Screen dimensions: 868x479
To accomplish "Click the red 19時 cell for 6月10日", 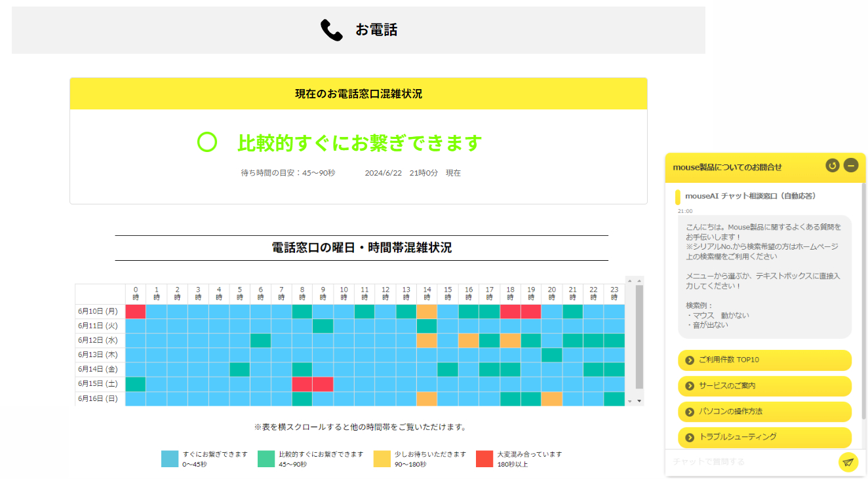I will point(531,311).
